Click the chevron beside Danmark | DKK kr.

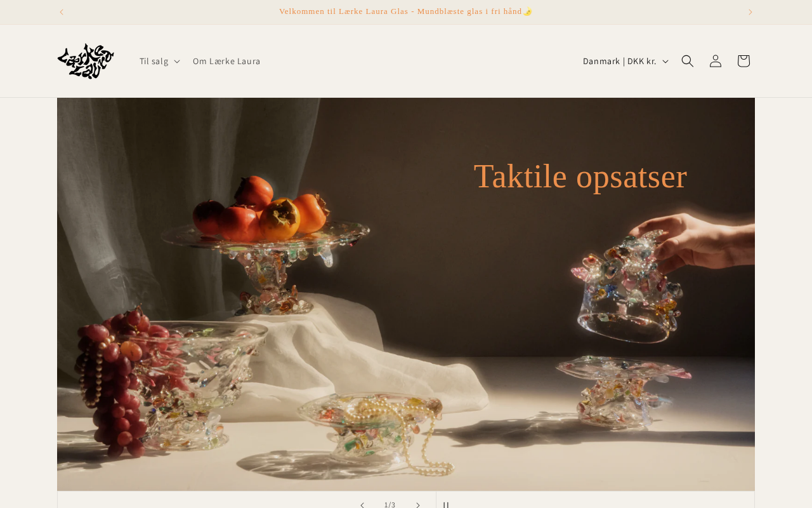(x=665, y=61)
